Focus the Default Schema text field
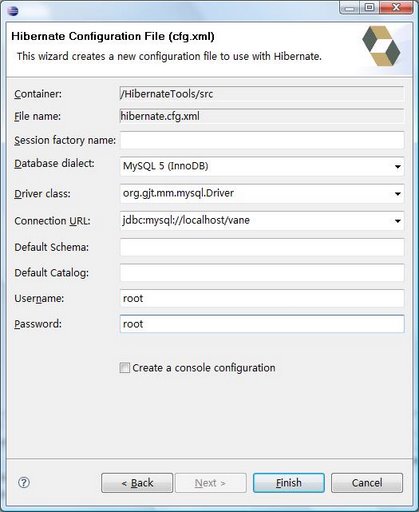The height and width of the screenshot is (512, 419). coord(262,247)
